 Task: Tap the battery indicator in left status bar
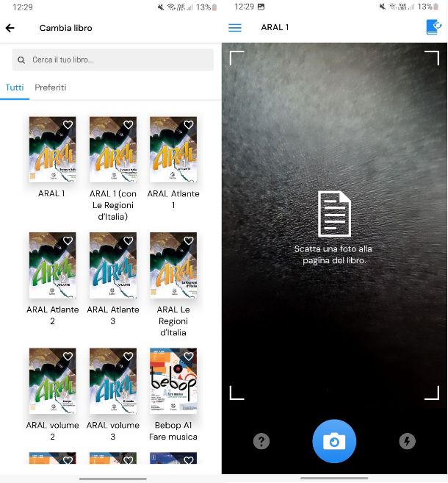(214, 7)
